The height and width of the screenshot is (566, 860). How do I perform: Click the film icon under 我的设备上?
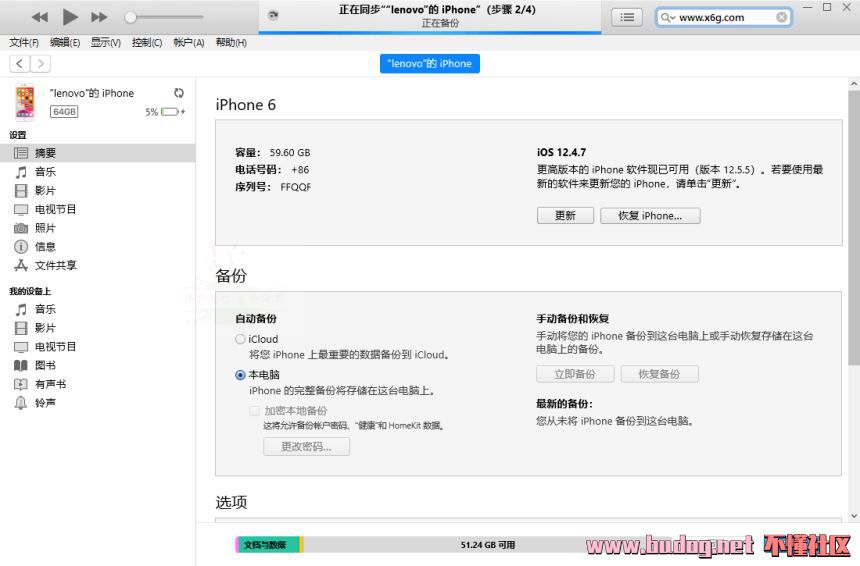pos(21,328)
